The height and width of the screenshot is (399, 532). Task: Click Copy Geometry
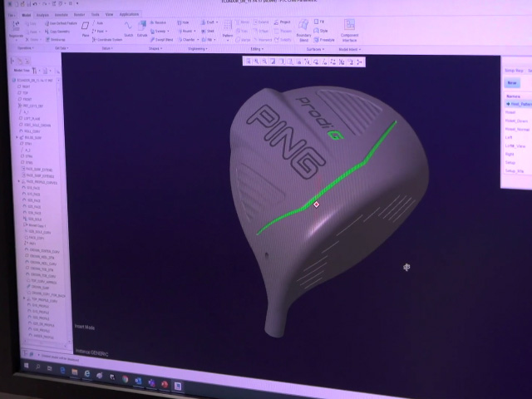click(x=57, y=32)
